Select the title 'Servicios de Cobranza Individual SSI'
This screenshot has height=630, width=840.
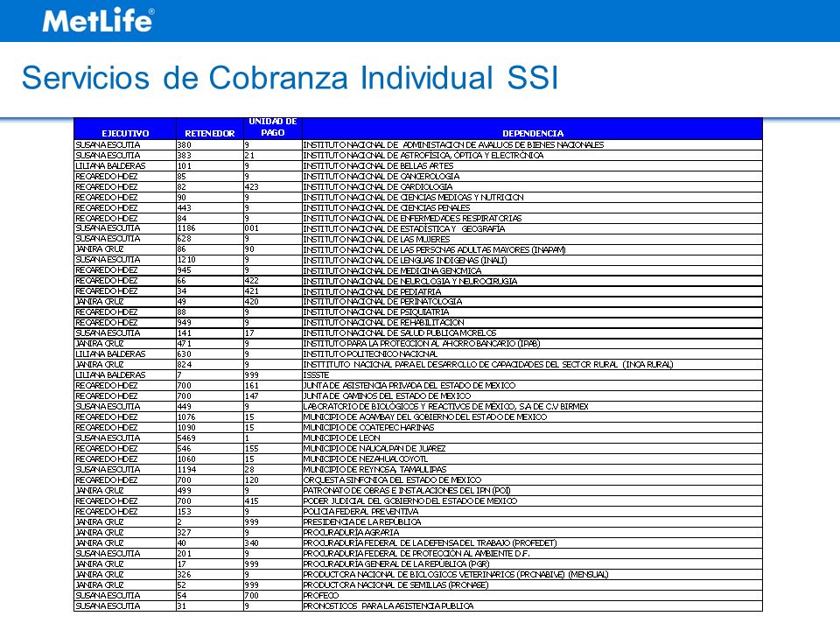point(290,78)
